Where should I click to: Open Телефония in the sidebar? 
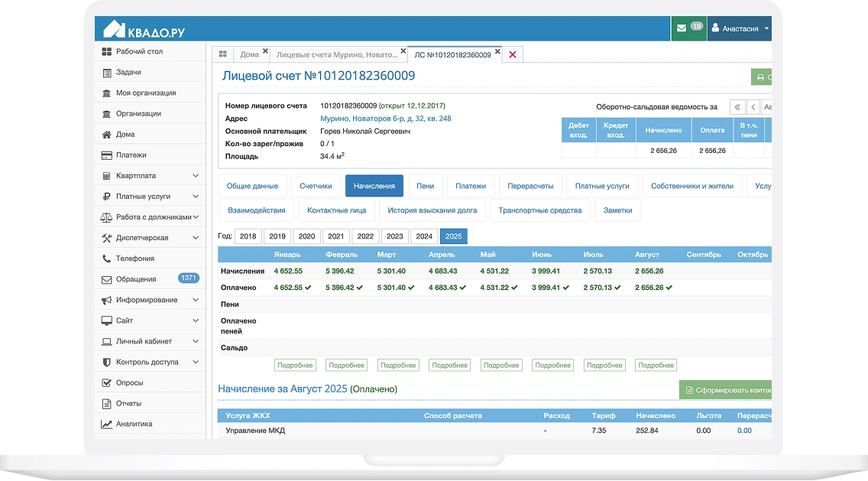[134, 258]
